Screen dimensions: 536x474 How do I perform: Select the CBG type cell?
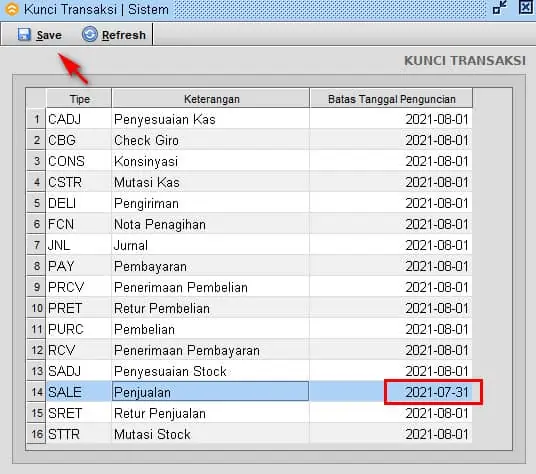79,140
